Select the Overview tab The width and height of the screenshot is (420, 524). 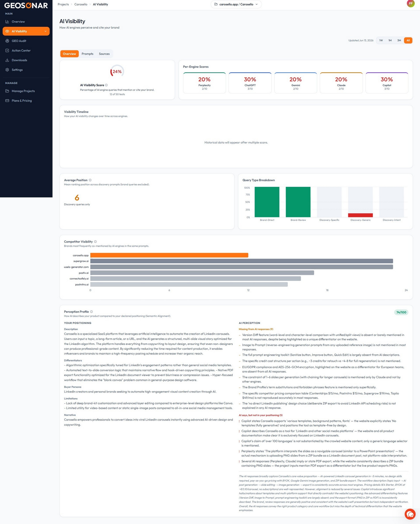pos(69,54)
